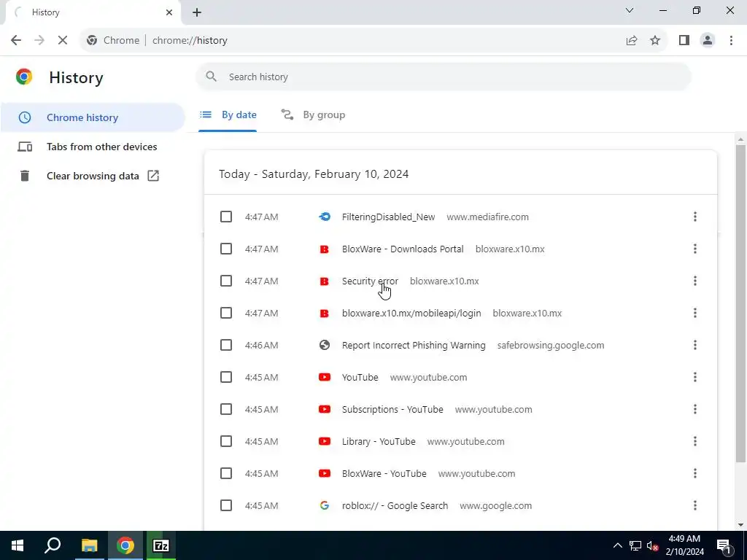
Task: Click Google favicon beside roblox:// search
Action: pyautogui.click(x=325, y=506)
